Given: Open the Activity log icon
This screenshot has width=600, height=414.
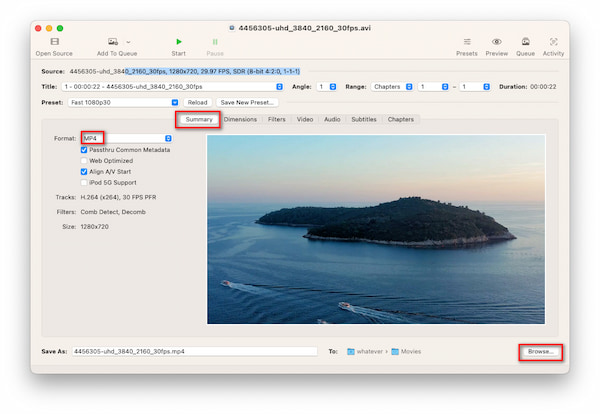Looking at the screenshot, I should pyautogui.click(x=553, y=41).
